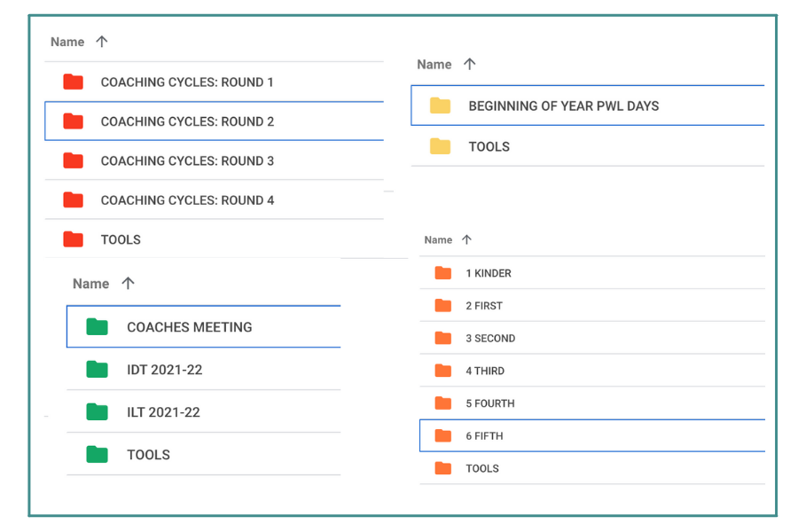Click yellow Beginning of Year PWL Days folder icon

[x=440, y=106]
